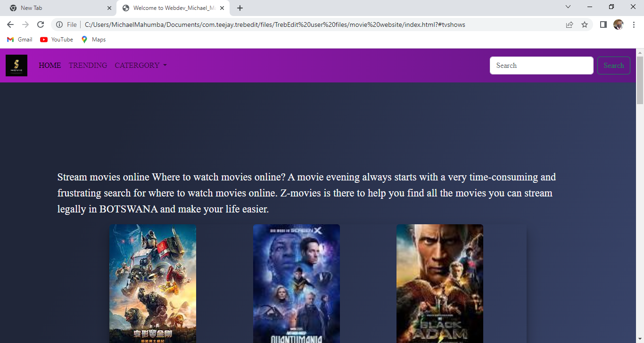Go to HOME nav item
644x343 pixels.
pyautogui.click(x=50, y=65)
